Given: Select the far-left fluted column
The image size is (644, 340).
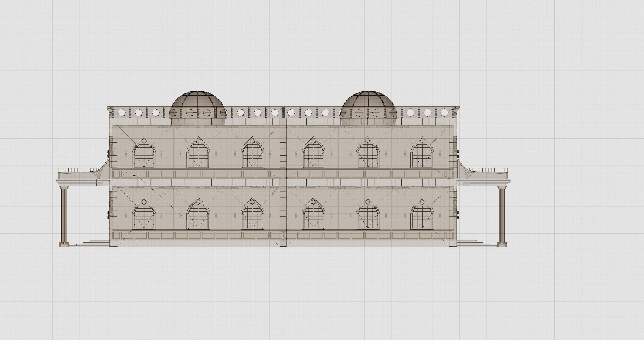Looking at the screenshot, I should click(x=64, y=215).
